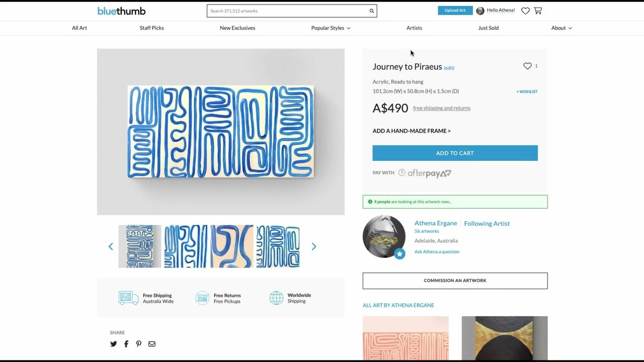Open the black and gold artwork card

[x=505, y=338]
